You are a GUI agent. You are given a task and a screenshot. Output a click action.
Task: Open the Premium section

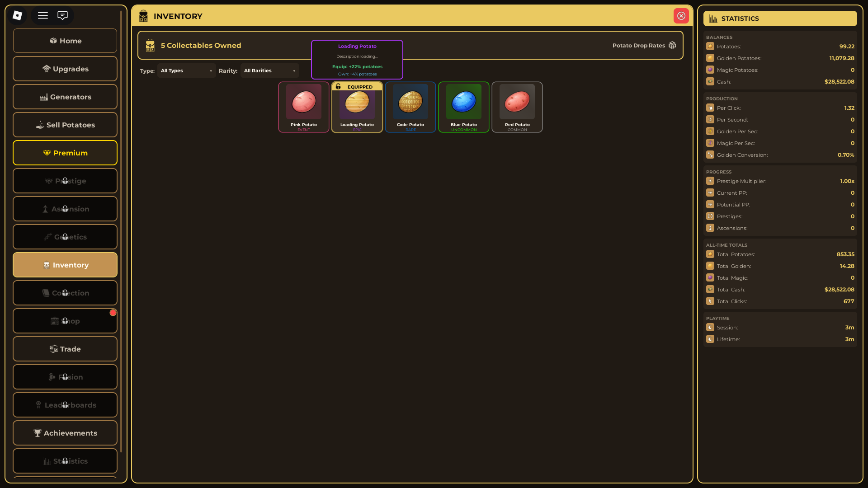(65, 153)
